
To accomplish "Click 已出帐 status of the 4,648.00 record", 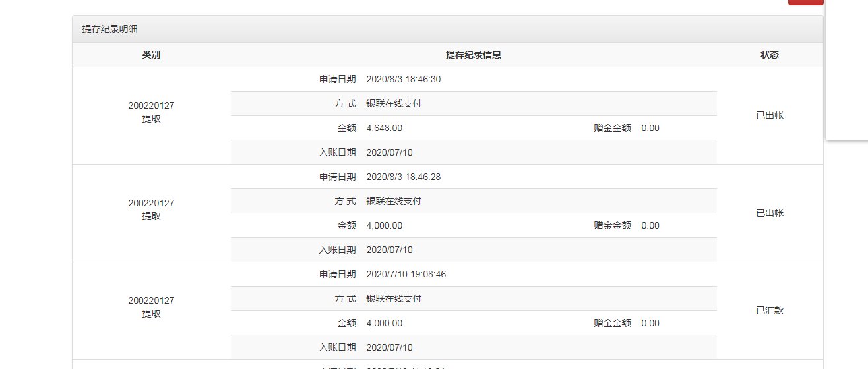I will coord(770,115).
